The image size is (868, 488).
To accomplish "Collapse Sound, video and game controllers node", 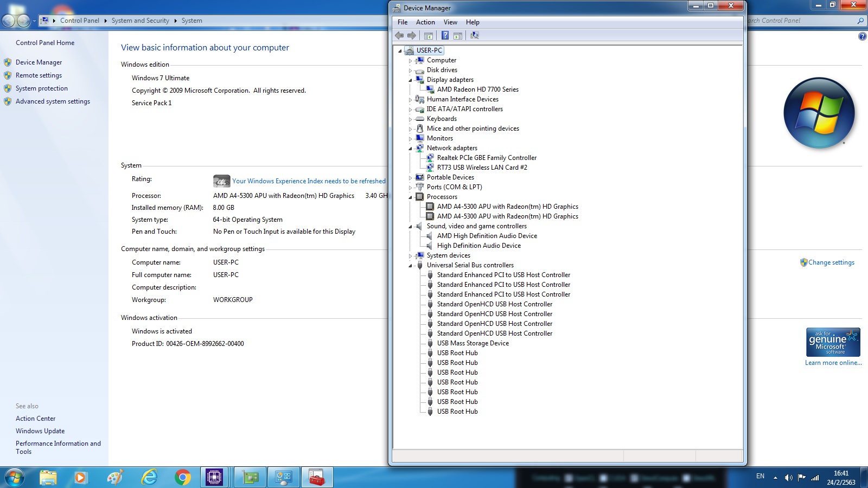I will (x=410, y=227).
